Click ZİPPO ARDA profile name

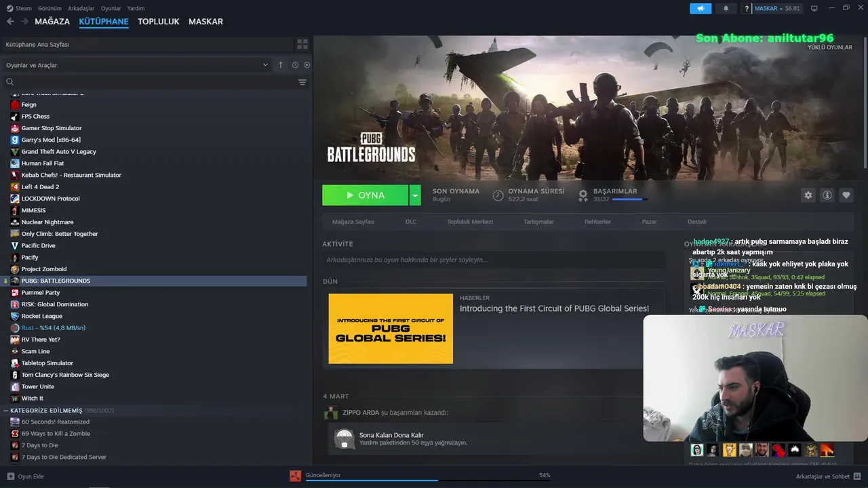point(360,412)
